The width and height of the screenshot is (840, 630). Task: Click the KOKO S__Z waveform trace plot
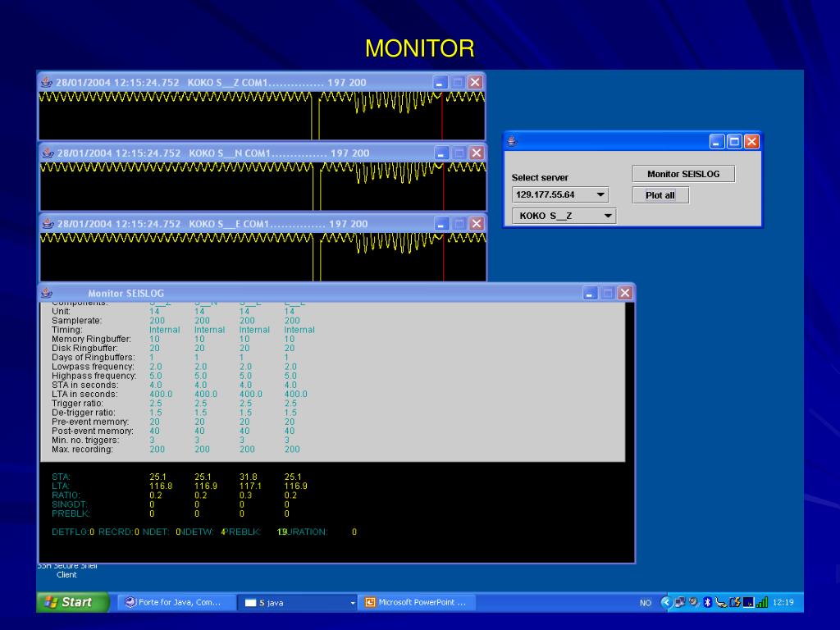[x=262, y=115]
